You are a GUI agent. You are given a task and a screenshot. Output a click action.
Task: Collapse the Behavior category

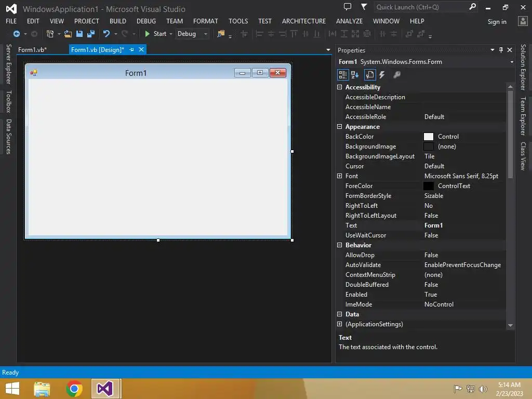pos(339,245)
